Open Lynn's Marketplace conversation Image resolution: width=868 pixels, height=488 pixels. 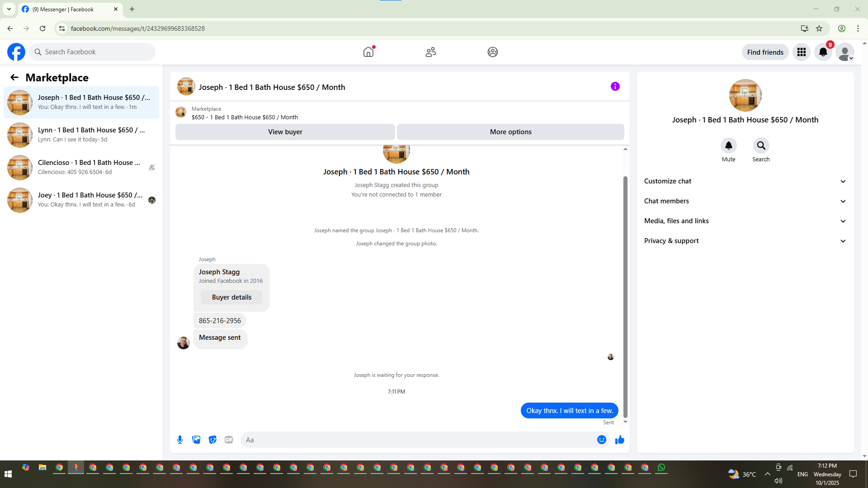pyautogui.click(x=81, y=135)
